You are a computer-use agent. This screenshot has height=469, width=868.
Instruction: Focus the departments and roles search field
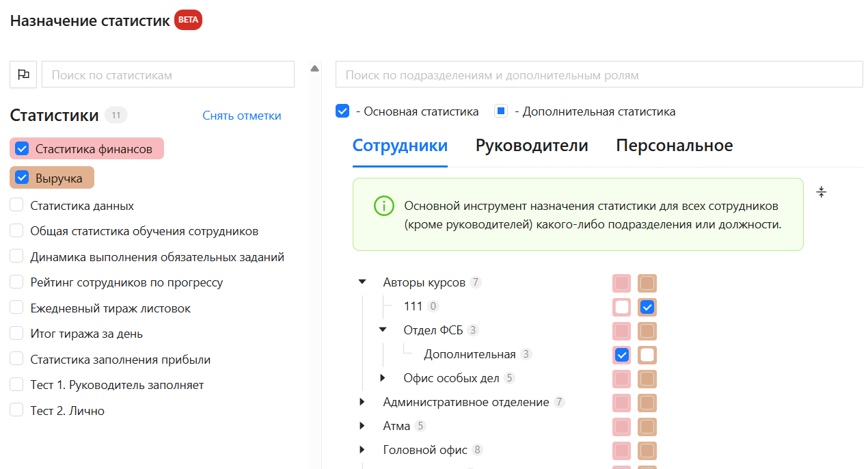599,75
